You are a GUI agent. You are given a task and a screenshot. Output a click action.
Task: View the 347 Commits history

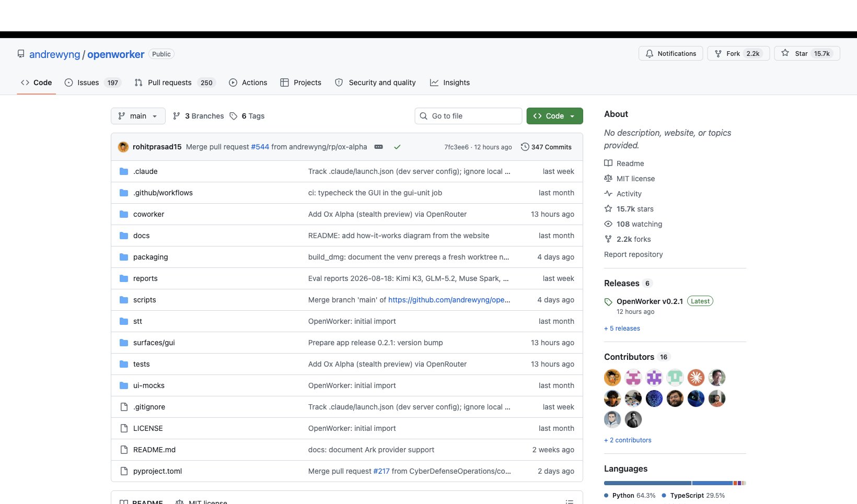546,147
